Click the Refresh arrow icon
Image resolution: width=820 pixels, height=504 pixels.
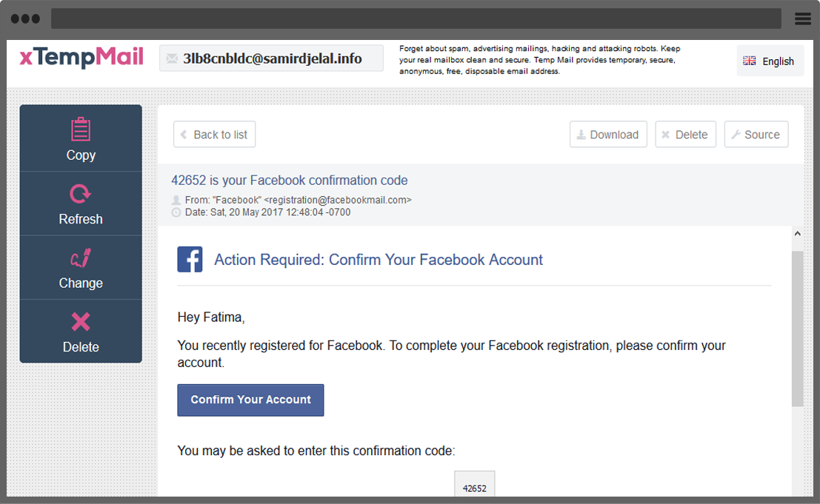pyautogui.click(x=81, y=194)
